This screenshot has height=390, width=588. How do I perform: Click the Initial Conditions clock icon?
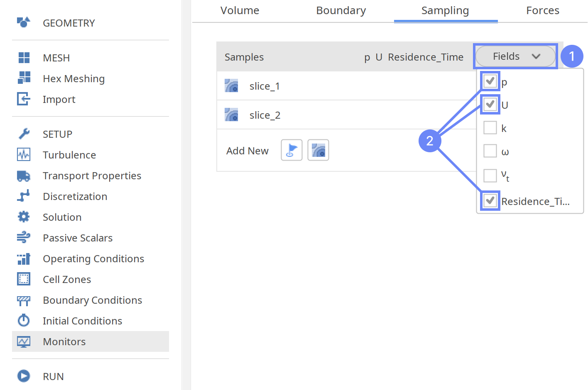24,321
